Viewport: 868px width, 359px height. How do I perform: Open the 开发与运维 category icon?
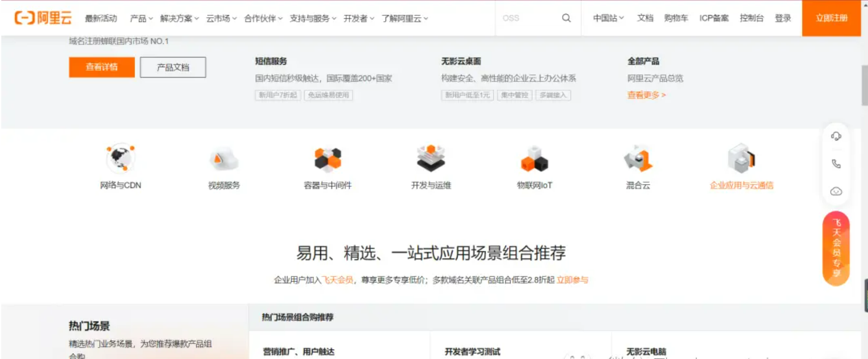[431, 158]
